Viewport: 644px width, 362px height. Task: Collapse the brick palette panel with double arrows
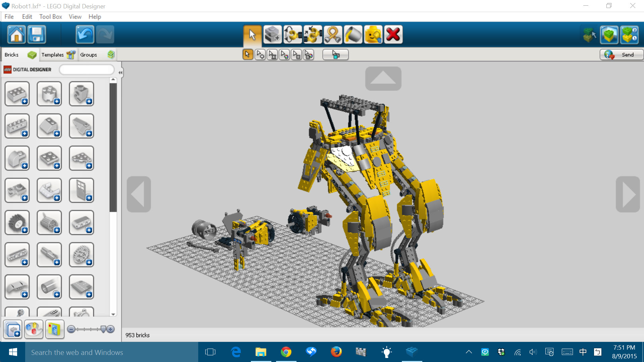pyautogui.click(x=120, y=72)
